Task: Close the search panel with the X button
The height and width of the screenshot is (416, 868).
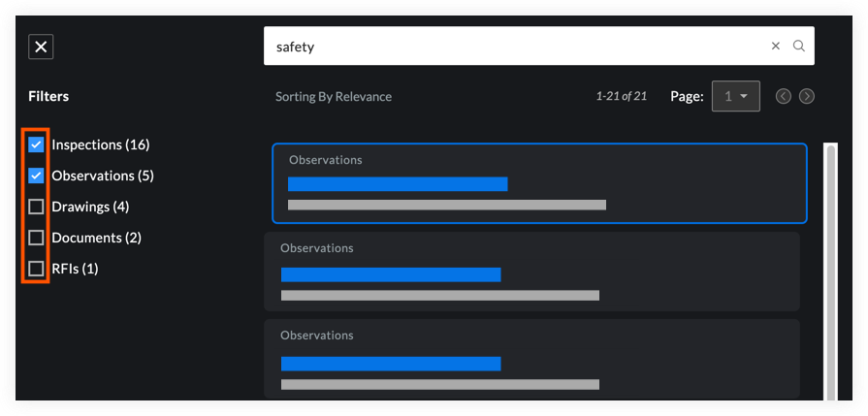Action: pos(41,47)
